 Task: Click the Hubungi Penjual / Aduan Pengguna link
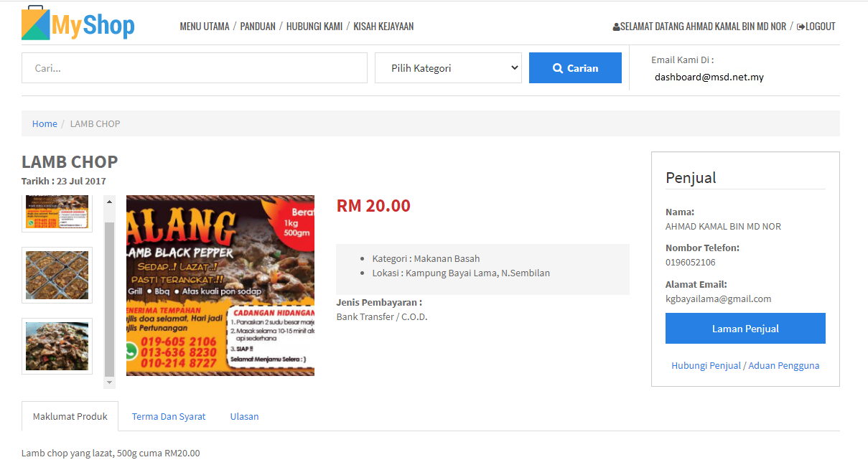point(745,365)
